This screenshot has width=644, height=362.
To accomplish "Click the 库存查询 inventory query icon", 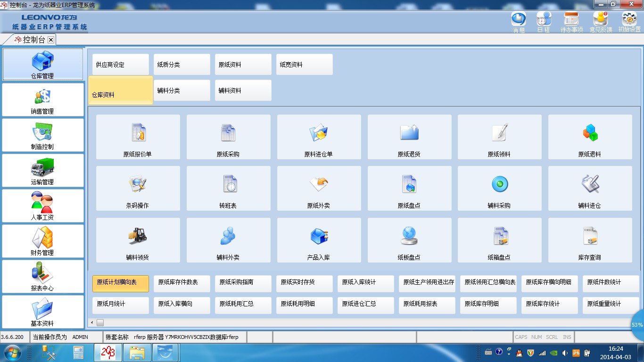I will (x=590, y=237).
